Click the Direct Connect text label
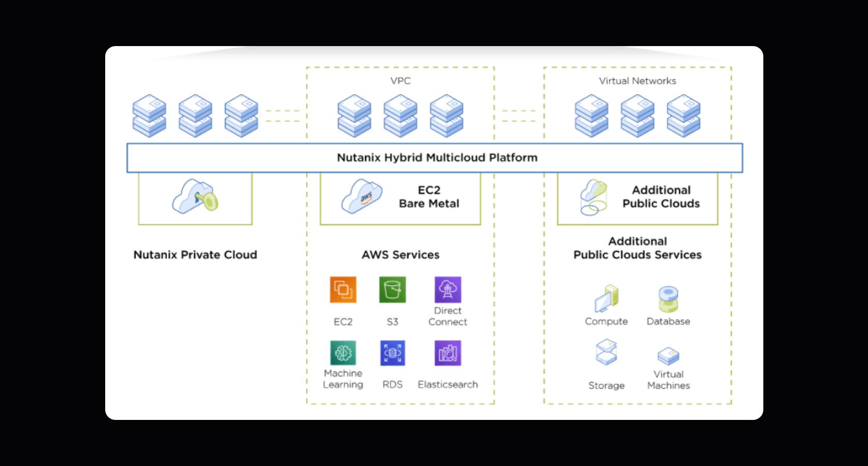This screenshot has height=466, width=868. point(448,316)
